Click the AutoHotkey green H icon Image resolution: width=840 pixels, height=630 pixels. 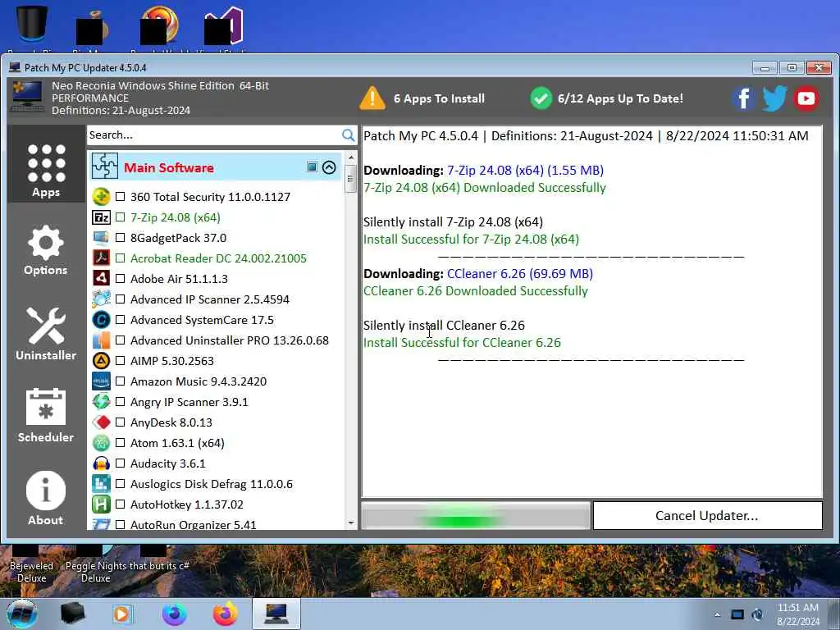tap(101, 504)
